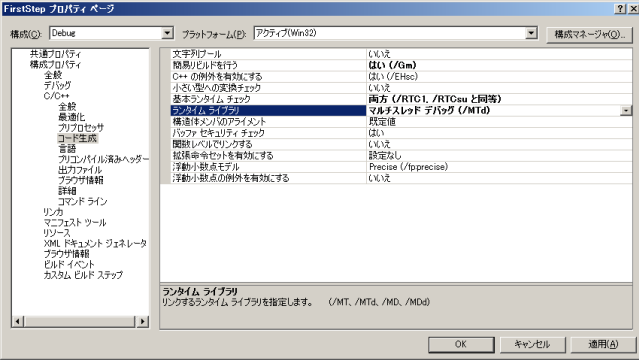Click the highlighted ランタイム ライブラリ property
The height and width of the screenshot is (360, 639).
(268, 110)
